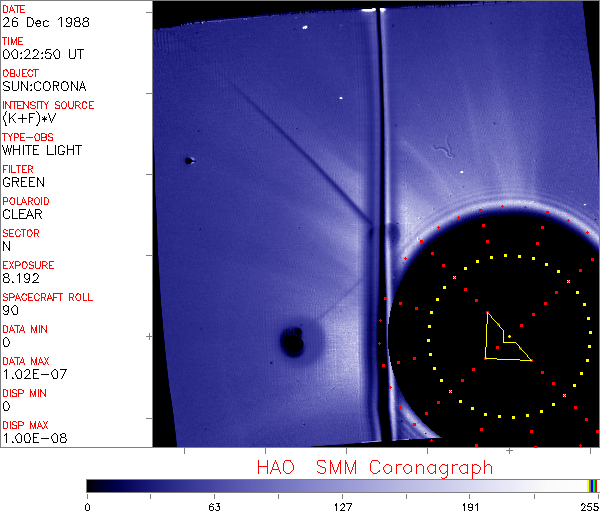The height and width of the screenshot is (512, 600).
Task: Click the (K+F)*V intensity source value
Action: point(34,119)
